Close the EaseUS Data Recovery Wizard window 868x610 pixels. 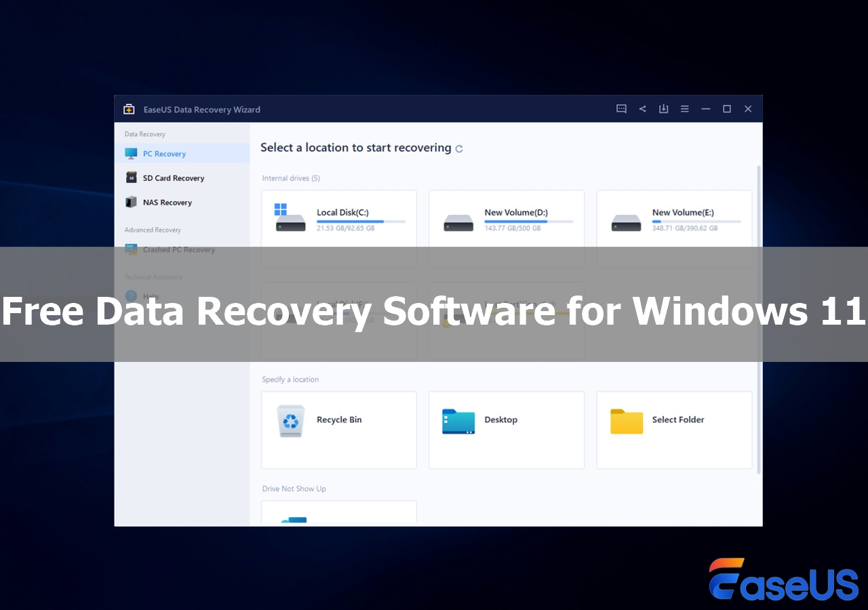click(x=748, y=109)
